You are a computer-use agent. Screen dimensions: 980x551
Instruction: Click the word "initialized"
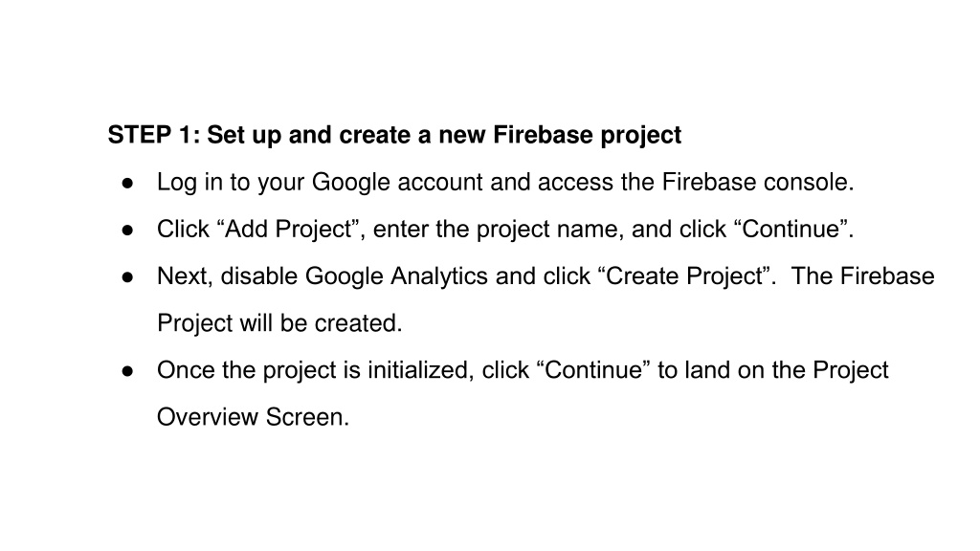pos(418,370)
